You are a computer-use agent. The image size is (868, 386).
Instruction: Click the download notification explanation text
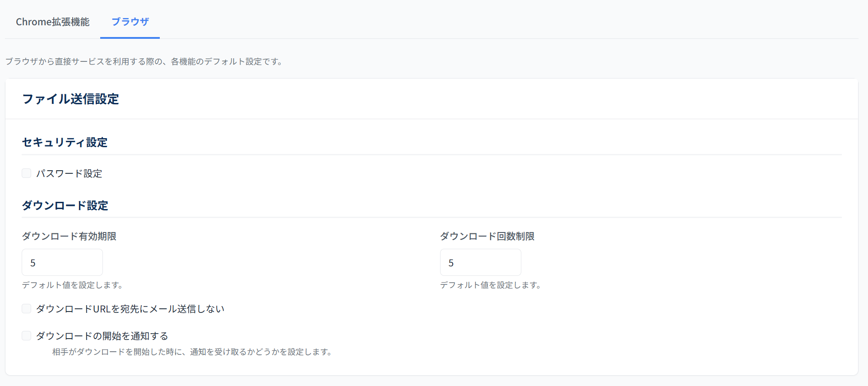pos(192,352)
